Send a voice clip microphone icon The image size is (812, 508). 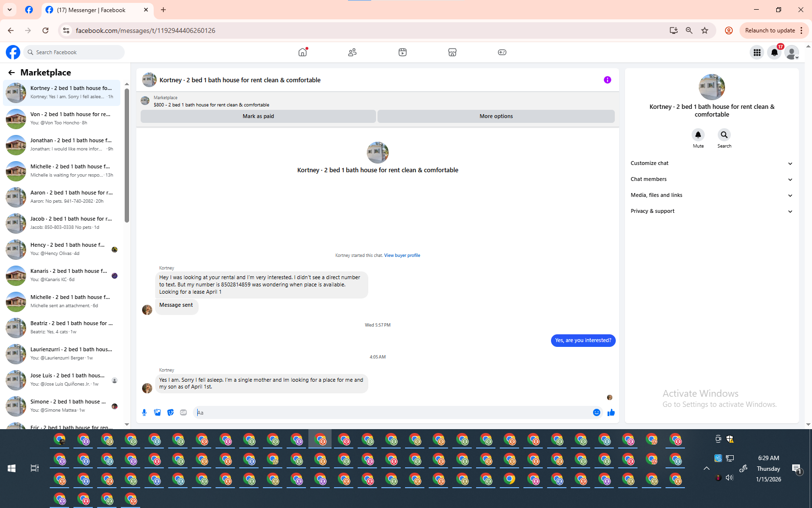point(144,413)
